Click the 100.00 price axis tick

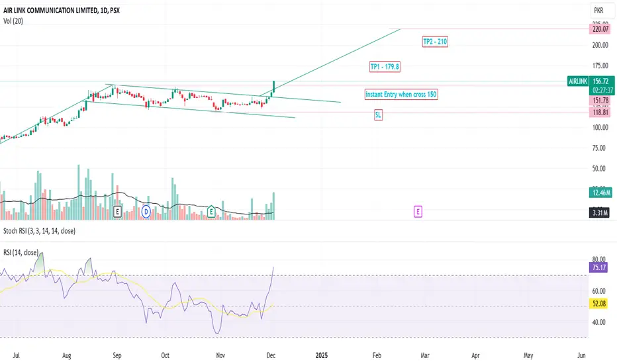point(600,128)
